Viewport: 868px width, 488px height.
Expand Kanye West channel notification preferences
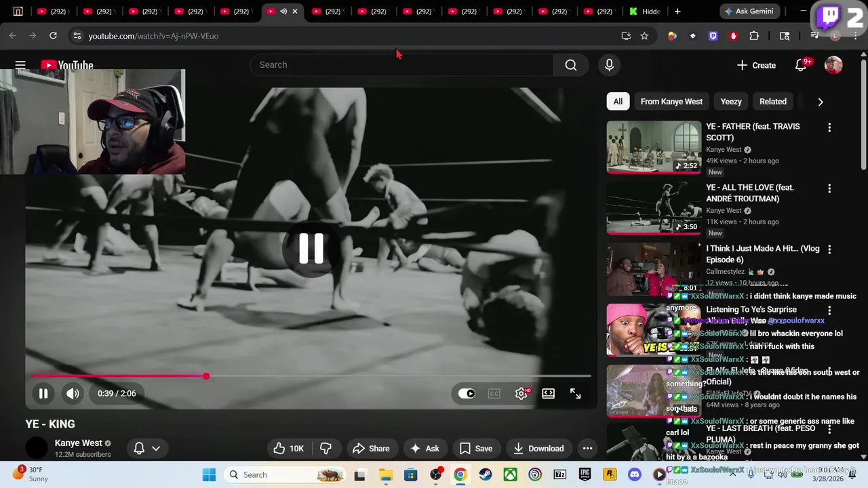click(x=147, y=448)
